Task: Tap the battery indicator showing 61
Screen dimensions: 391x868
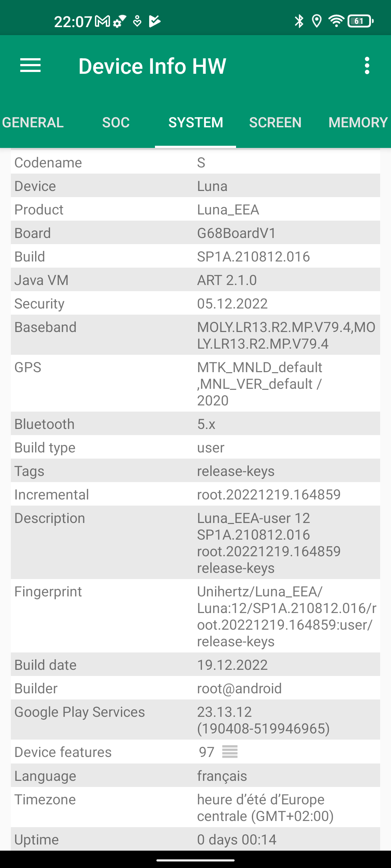Action: [360, 21]
